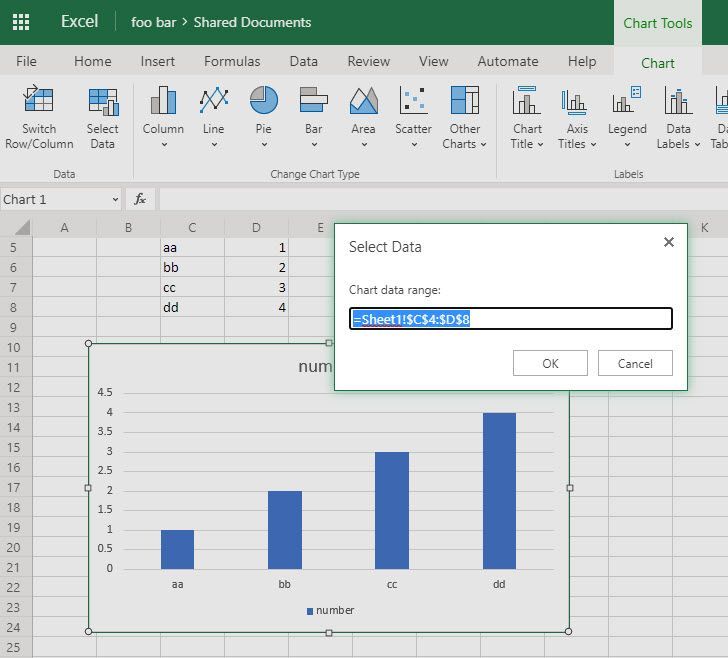Expand the Pie chart dropdown arrow
This screenshot has height=658, width=728.
point(264,145)
